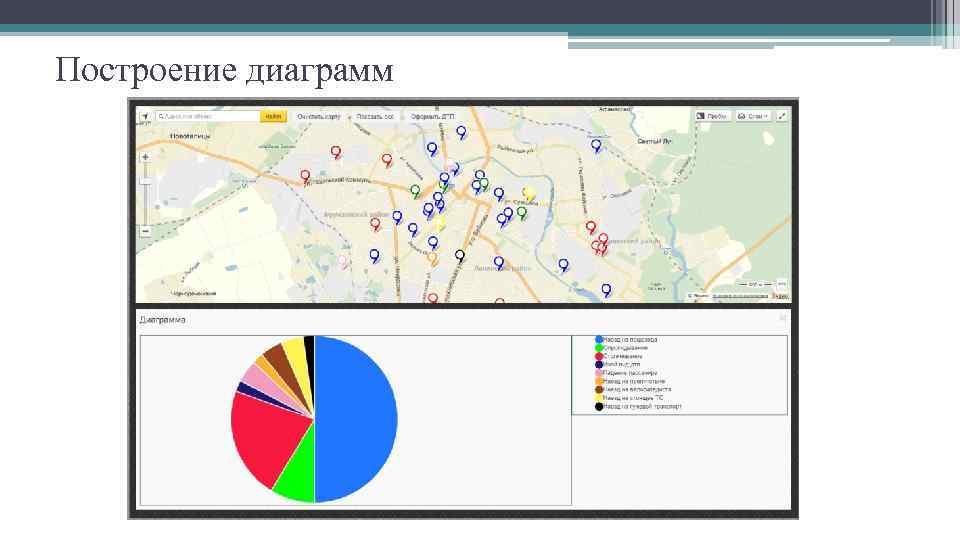Viewport: 960px width, 540px height.
Task: Click the map zoom in plus button
Action: click(x=145, y=157)
